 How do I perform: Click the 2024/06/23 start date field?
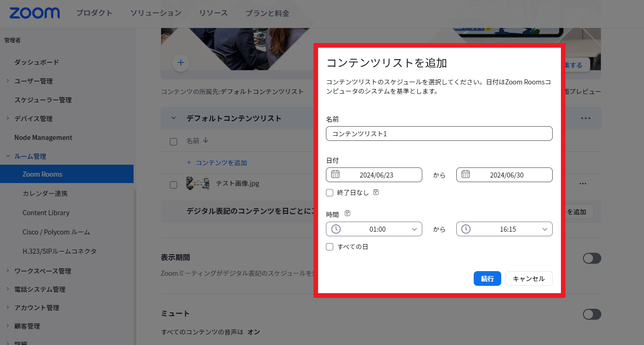(374, 175)
